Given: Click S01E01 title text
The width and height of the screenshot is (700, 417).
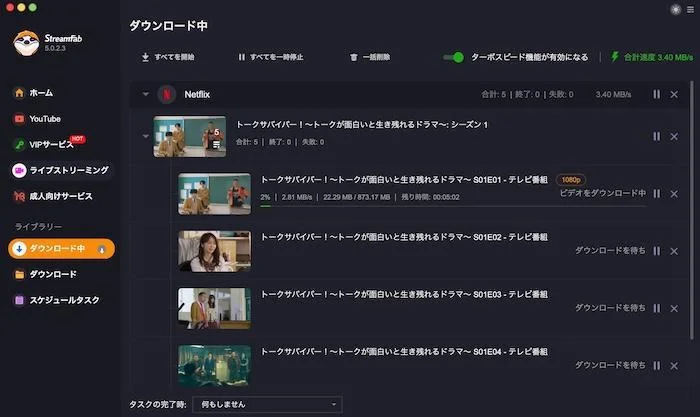Looking at the screenshot, I should 404,179.
